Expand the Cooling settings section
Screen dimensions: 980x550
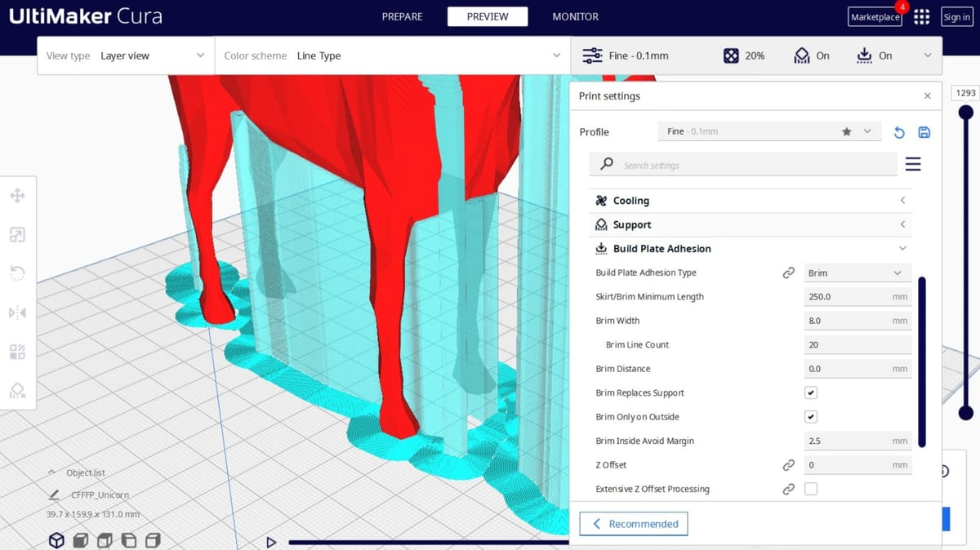750,201
